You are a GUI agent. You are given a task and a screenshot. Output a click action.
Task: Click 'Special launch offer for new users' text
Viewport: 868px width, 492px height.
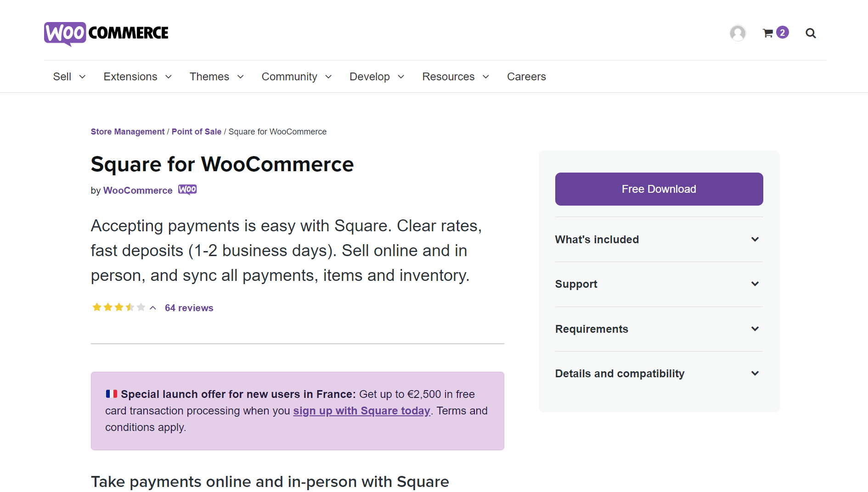coord(238,394)
